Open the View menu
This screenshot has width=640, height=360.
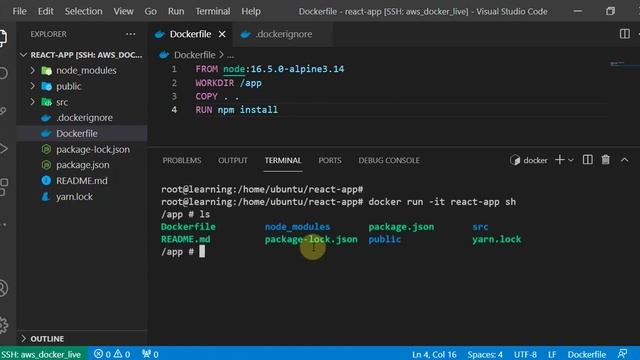click(123, 11)
